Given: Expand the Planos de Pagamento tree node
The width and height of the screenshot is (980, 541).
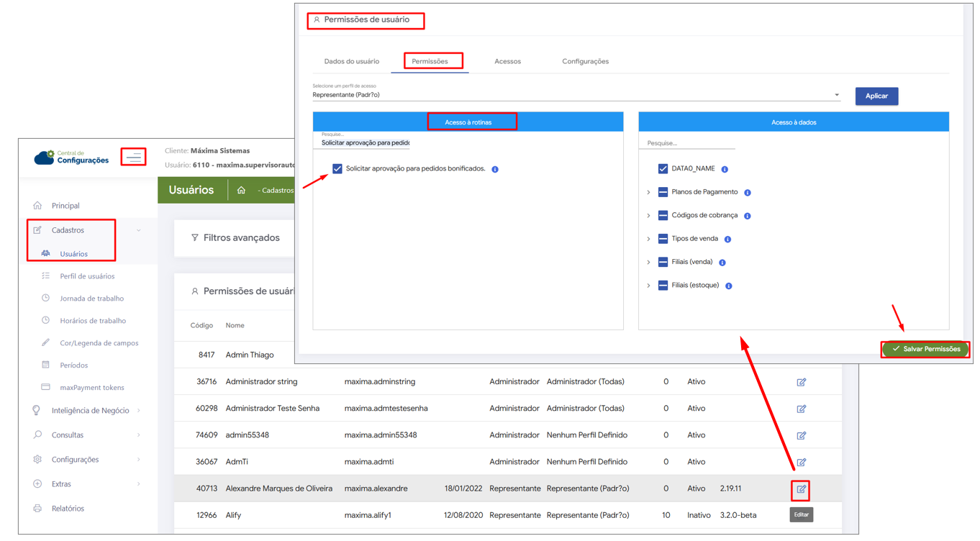Looking at the screenshot, I should point(648,192).
